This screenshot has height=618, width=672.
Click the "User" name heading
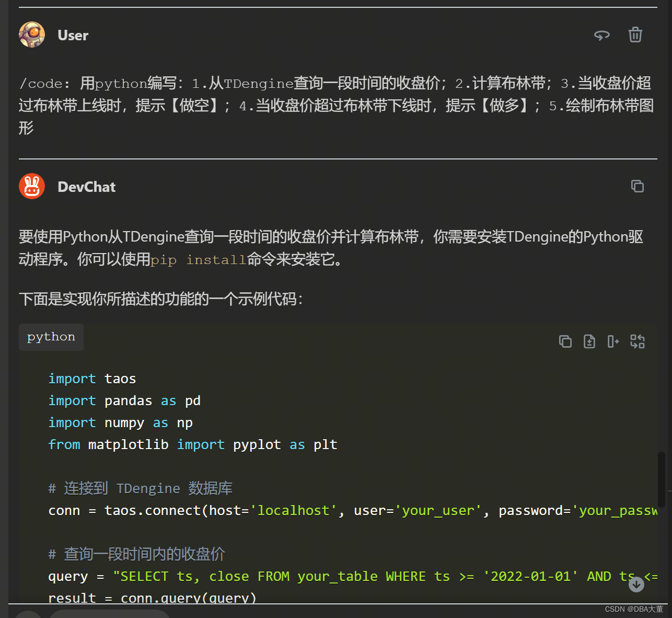pyautogui.click(x=73, y=36)
